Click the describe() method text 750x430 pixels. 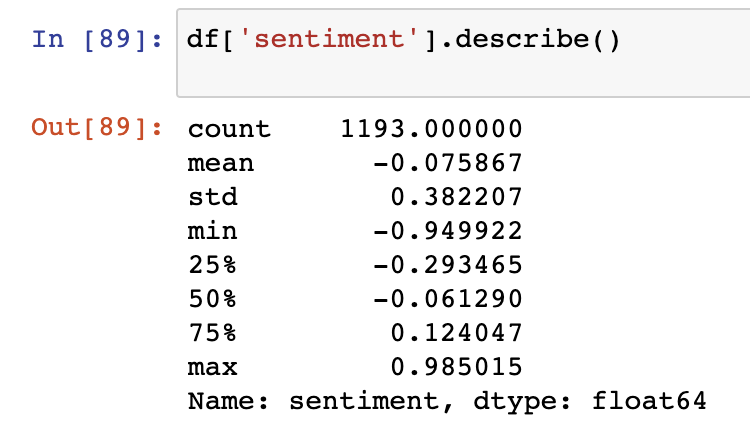click(x=538, y=38)
